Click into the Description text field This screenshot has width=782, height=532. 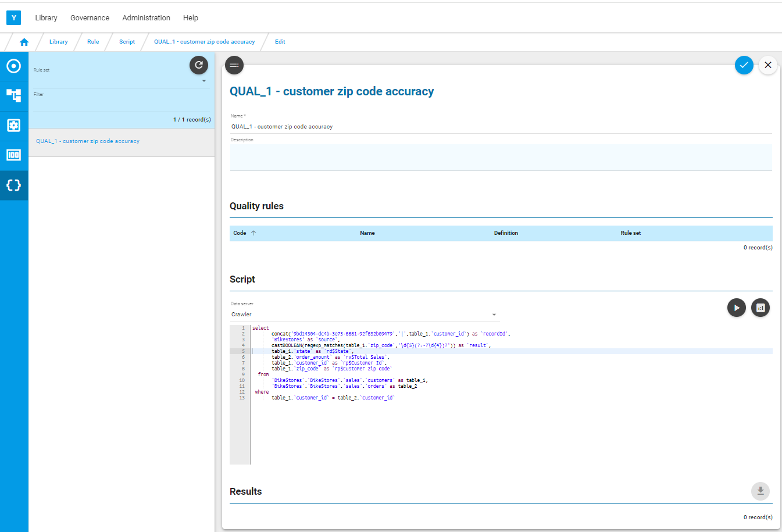501,157
